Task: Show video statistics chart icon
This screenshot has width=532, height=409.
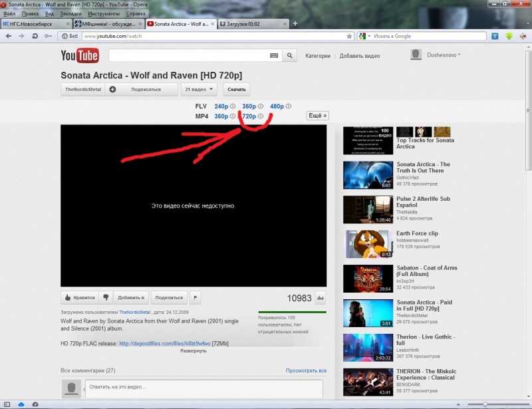Action: click(321, 298)
